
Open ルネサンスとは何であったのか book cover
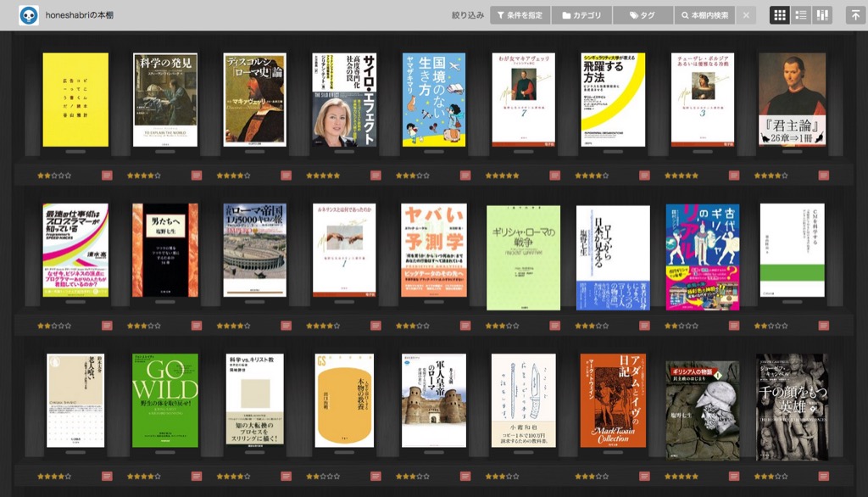pos(344,250)
